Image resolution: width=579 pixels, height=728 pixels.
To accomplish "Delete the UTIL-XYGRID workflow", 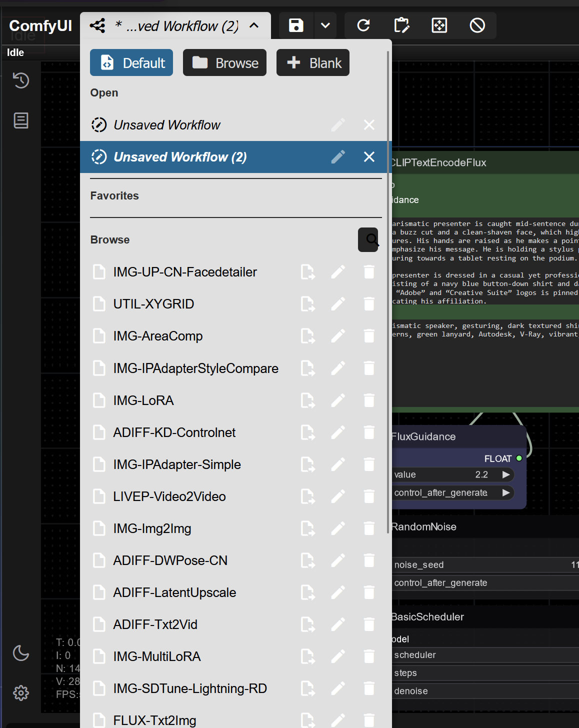I will (x=369, y=303).
